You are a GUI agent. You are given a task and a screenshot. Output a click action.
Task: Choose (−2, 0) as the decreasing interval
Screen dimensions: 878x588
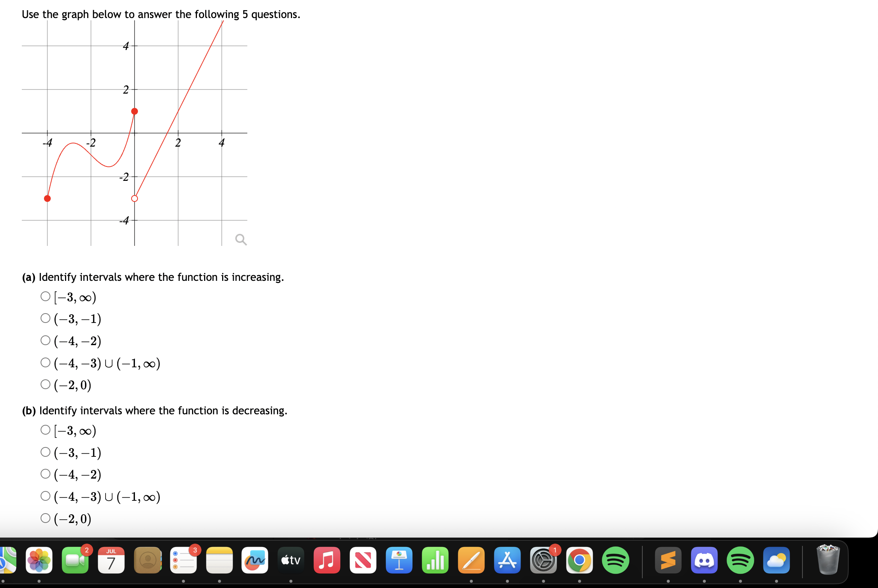(x=45, y=518)
